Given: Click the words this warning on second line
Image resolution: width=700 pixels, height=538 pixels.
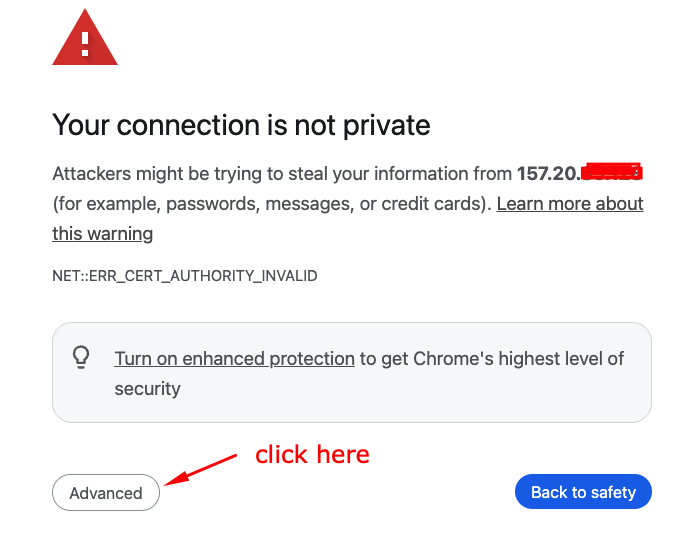Looking at the screenshot, I should (x=103, y=234).
